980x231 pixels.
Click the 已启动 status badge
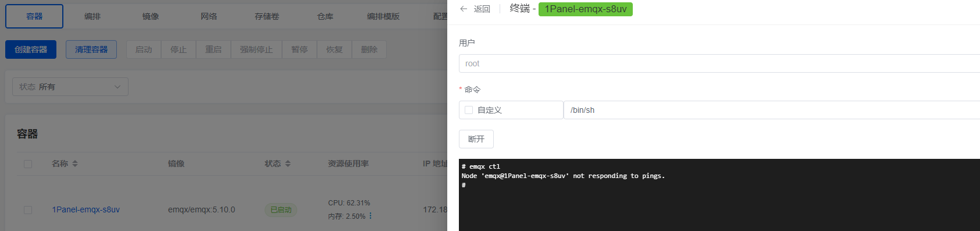point(281,209)
